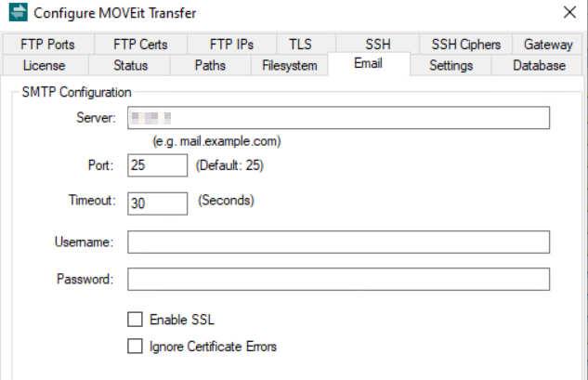Click into the Username field

[339, 242]
